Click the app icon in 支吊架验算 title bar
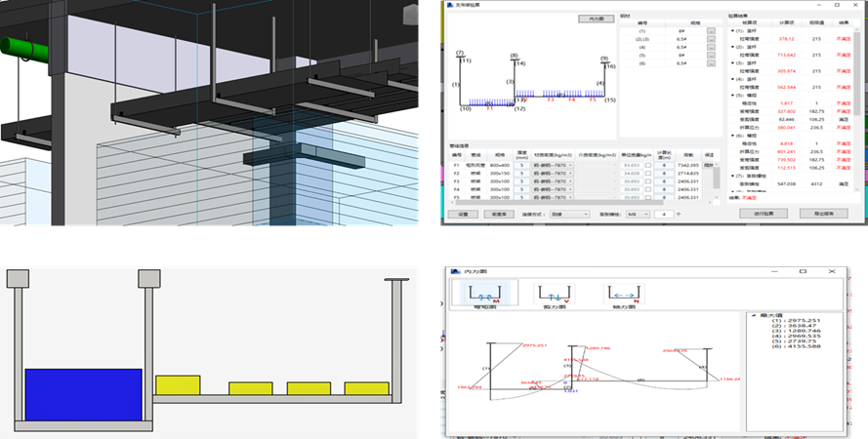Screen dimensions: 868x439 [x=449, y=5]
